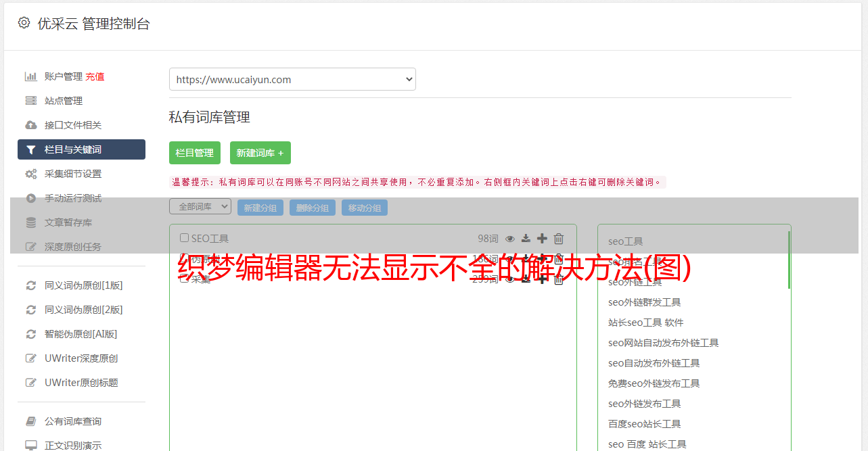This screenshot has height=451, width=868.
Task: Click the 私有词库管理 heading
Action: (x=210, y=117)
